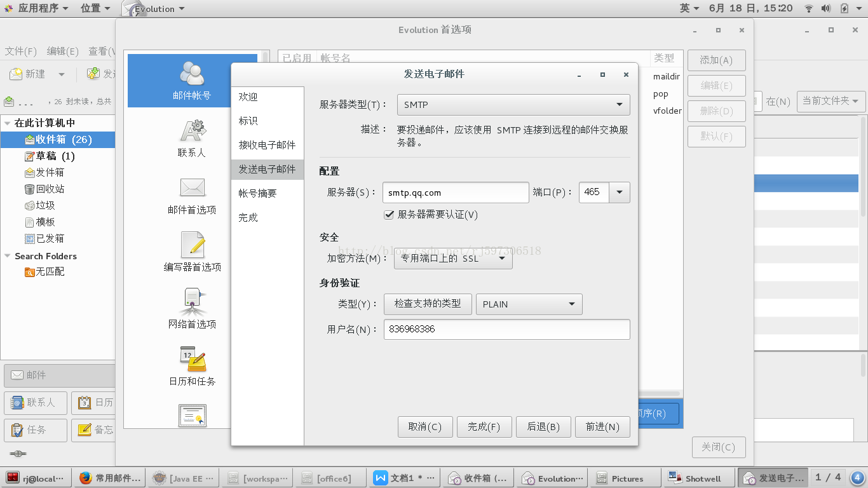Screen dimensions: 868x488
Task: Open Calendar and Tasks preferences icon
Action: pos(192,359)
